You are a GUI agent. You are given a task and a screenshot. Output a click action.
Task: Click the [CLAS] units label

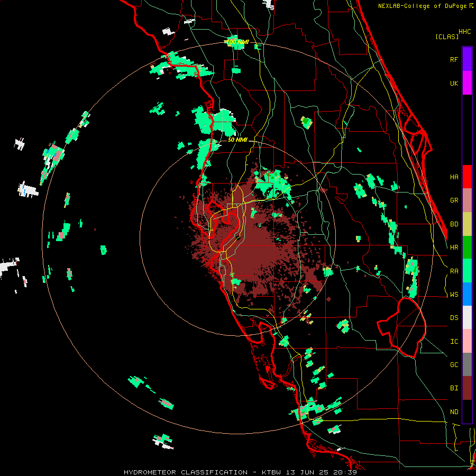pos(447,37)
